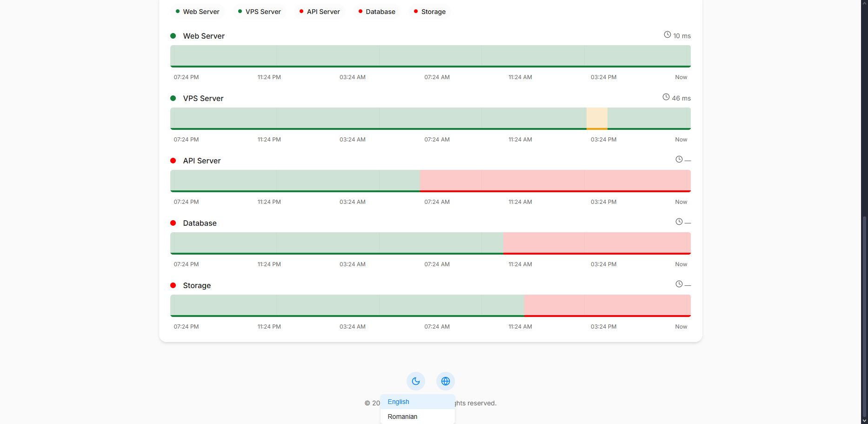Click the Database clock icon
Screen dimensions: 868x424
(679, 222)
